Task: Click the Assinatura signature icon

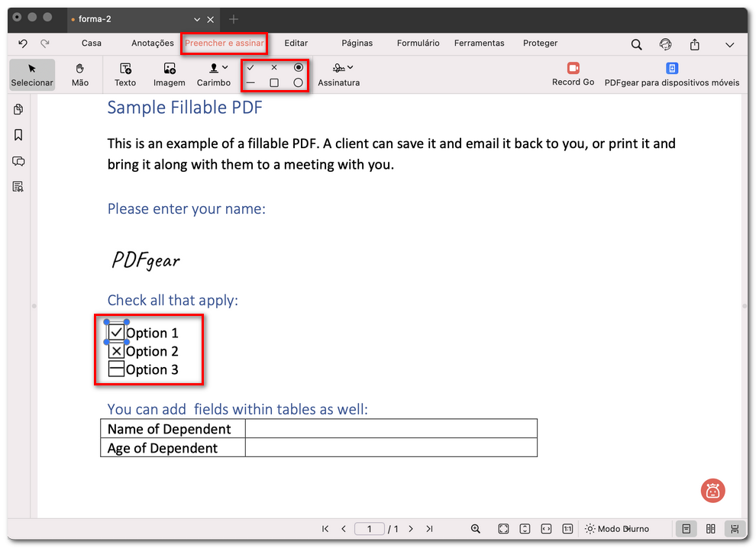Action: [x=339, y=68]
